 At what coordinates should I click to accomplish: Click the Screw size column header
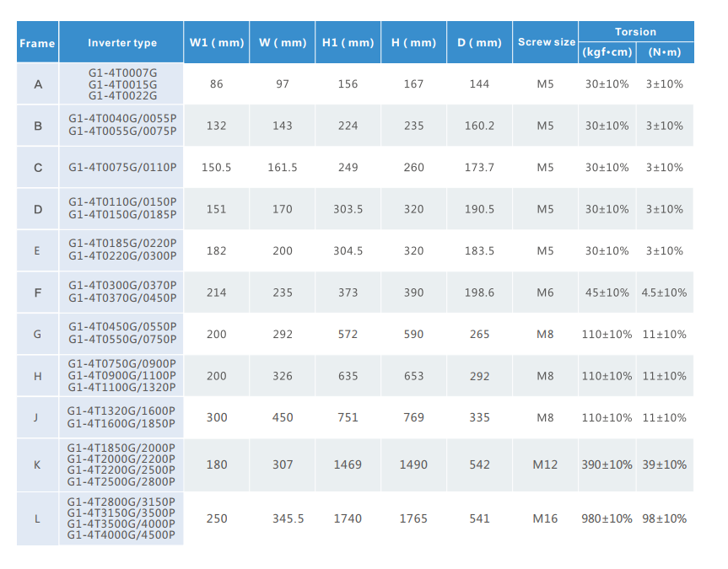[x=546, y=43]
